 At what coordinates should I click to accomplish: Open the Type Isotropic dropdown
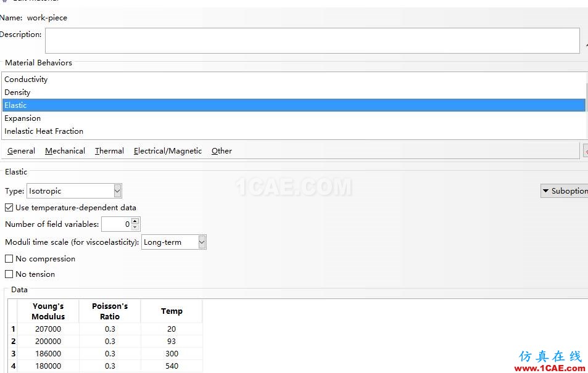click(74, 191)
